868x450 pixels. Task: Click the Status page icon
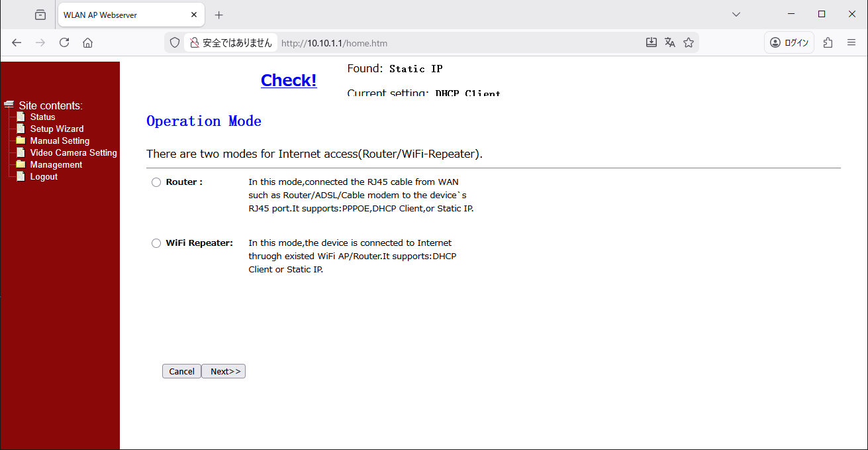pos(21,117)
